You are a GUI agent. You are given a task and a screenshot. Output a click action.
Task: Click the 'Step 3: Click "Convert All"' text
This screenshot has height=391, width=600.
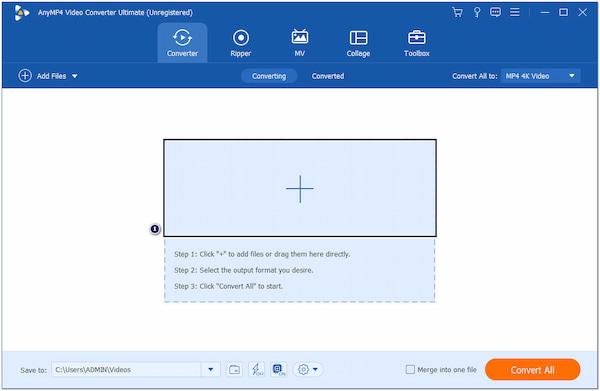tap(228, 286)
